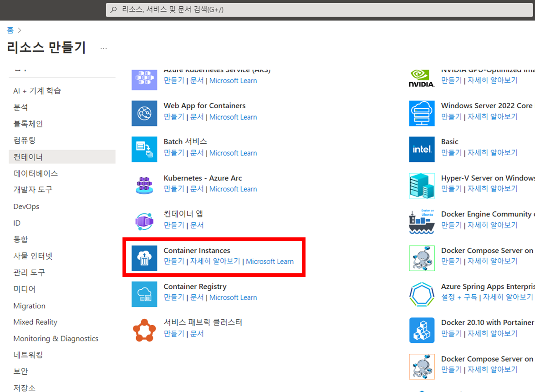Click 자세히 알아보기 under Intel Basic
535x392 pixels.
coord(492,153)
